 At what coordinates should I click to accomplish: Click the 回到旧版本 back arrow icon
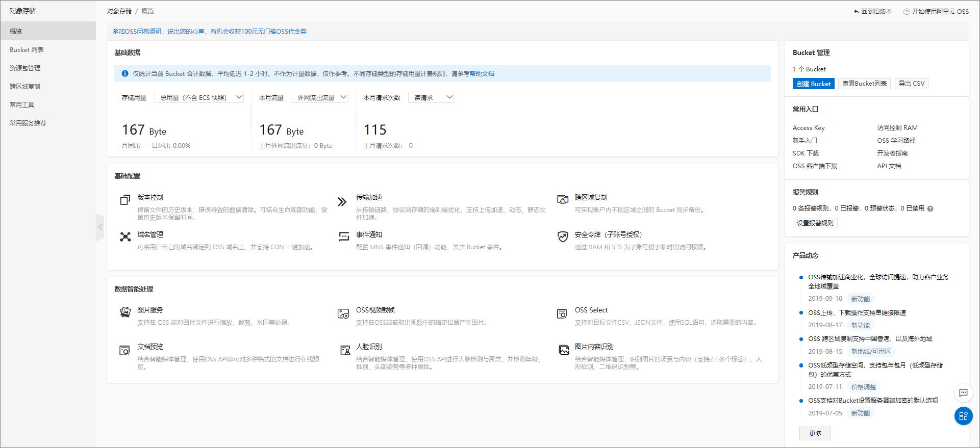tap(857, 11)
